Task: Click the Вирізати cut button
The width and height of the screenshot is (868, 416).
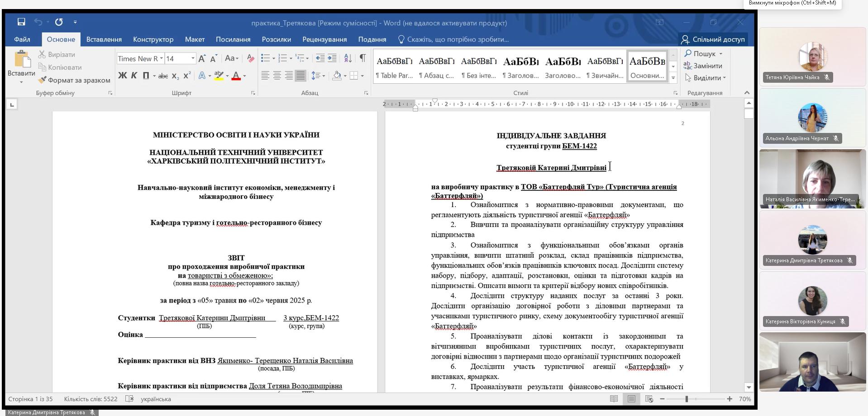Action: point(57,54)
